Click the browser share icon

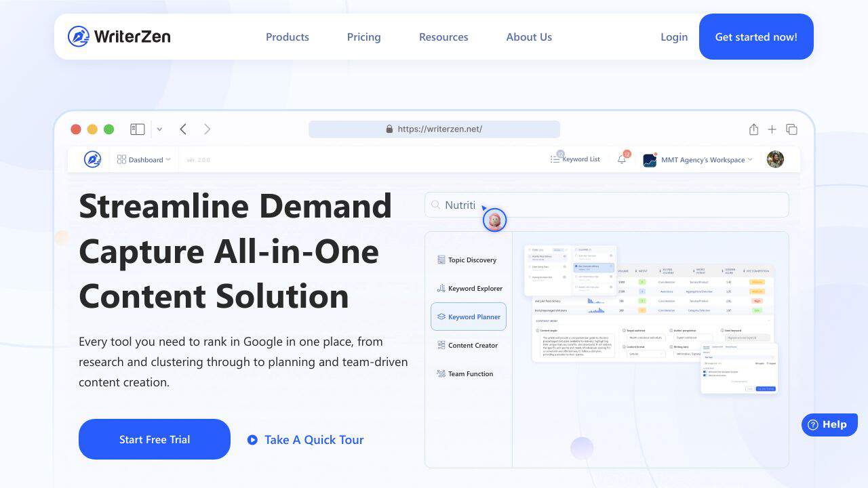[x=753, y=129]
